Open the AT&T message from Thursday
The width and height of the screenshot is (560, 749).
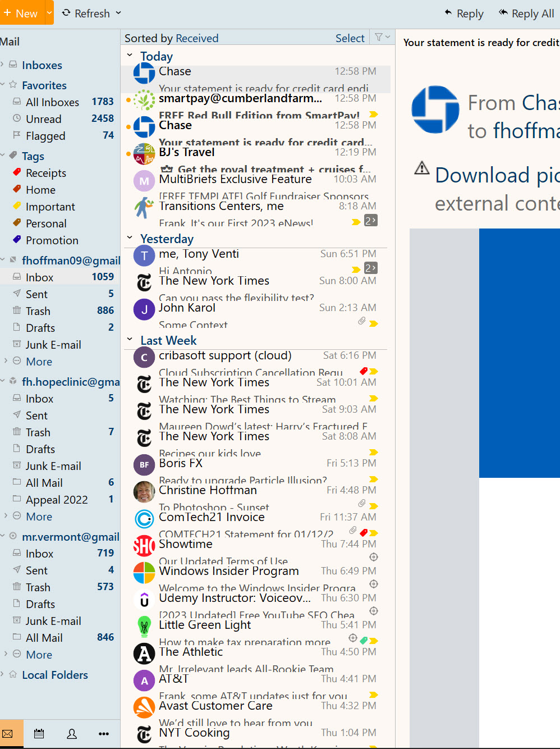point(255,686)
